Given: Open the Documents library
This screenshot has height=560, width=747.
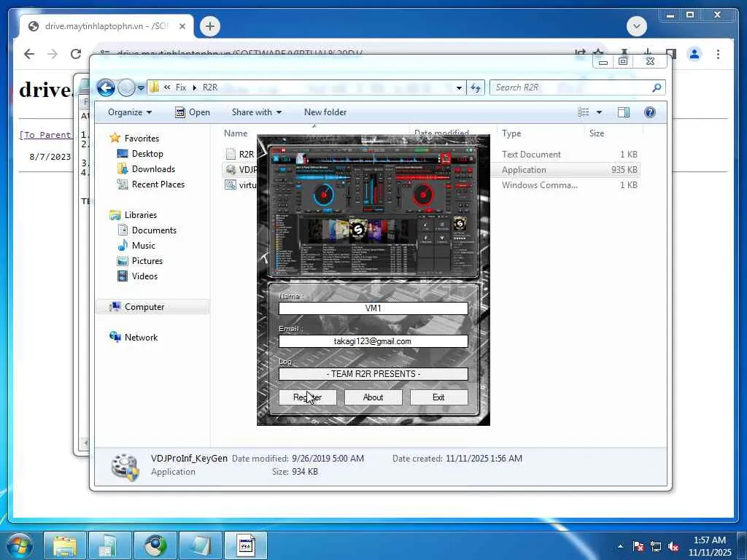Looking at the screenshot, I should 154,230.
